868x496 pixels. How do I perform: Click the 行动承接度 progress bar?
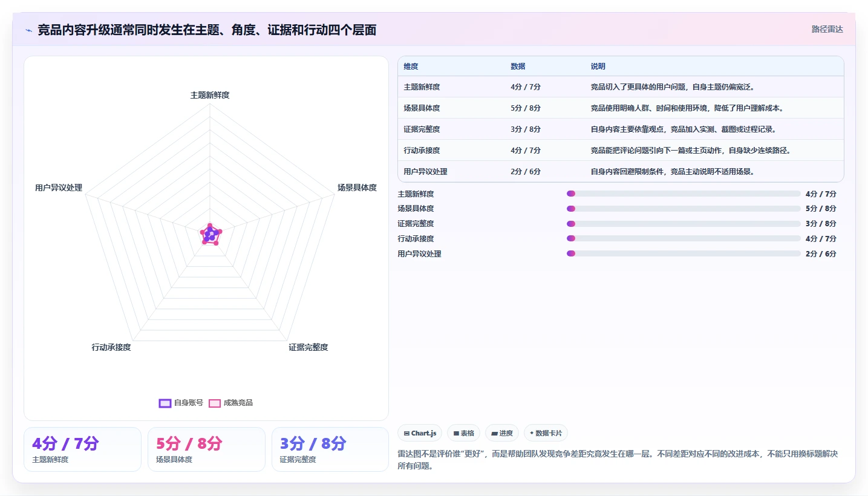(x=684, y=238)
